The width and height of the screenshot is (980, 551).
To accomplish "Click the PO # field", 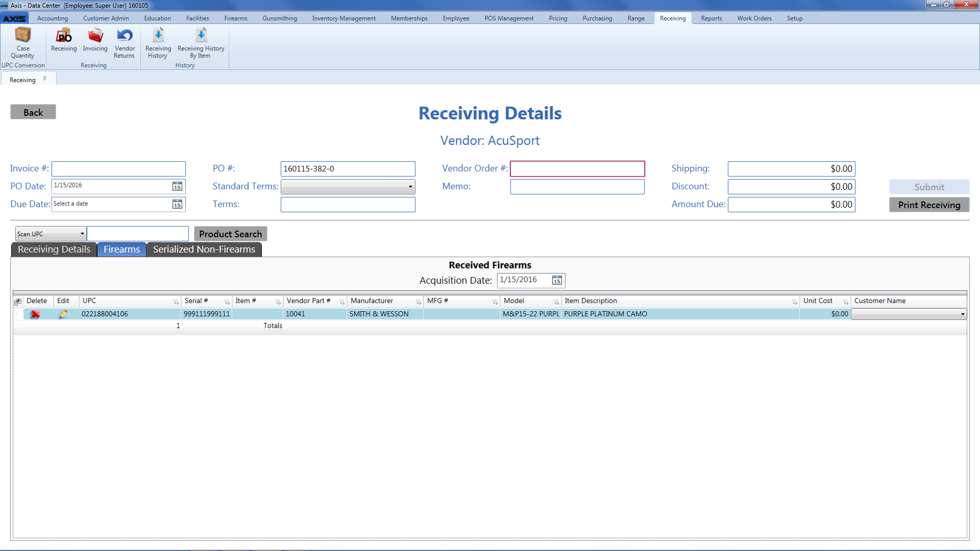I will [x=348, y=169].
